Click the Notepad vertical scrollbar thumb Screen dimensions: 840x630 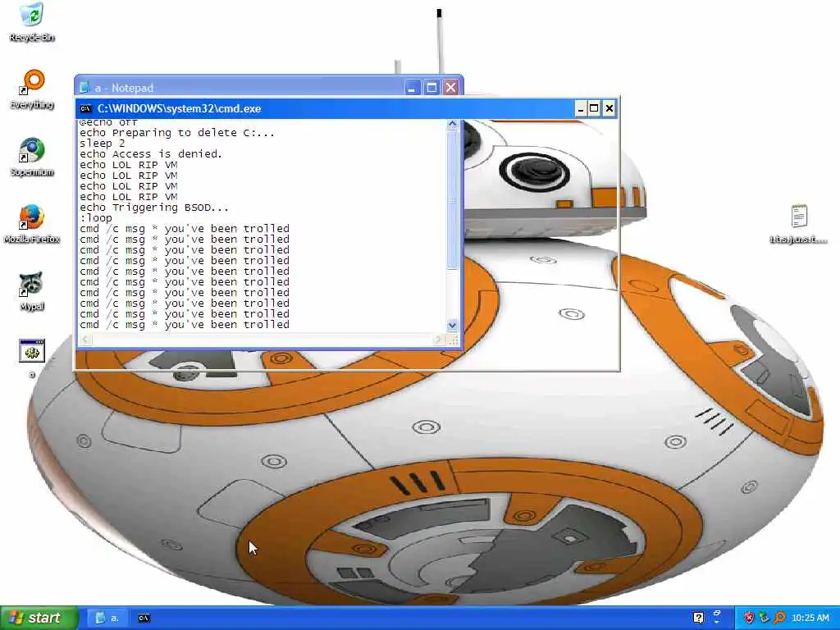452,200
